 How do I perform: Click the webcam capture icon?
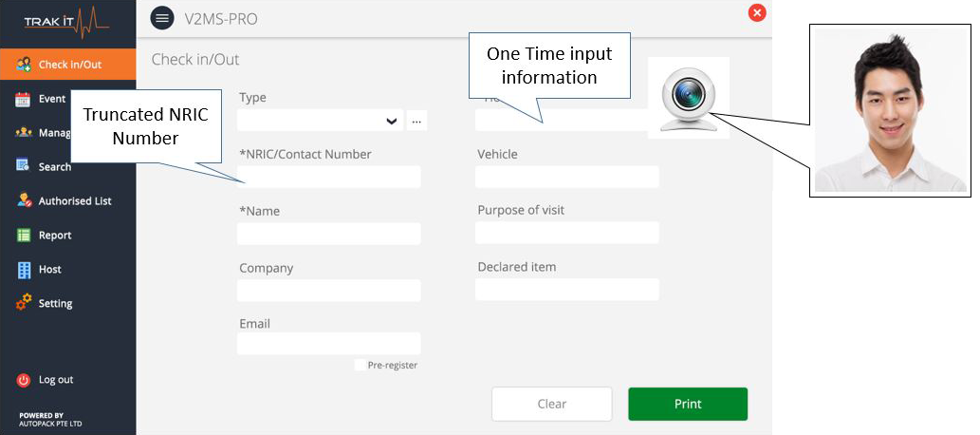point(688,98)
